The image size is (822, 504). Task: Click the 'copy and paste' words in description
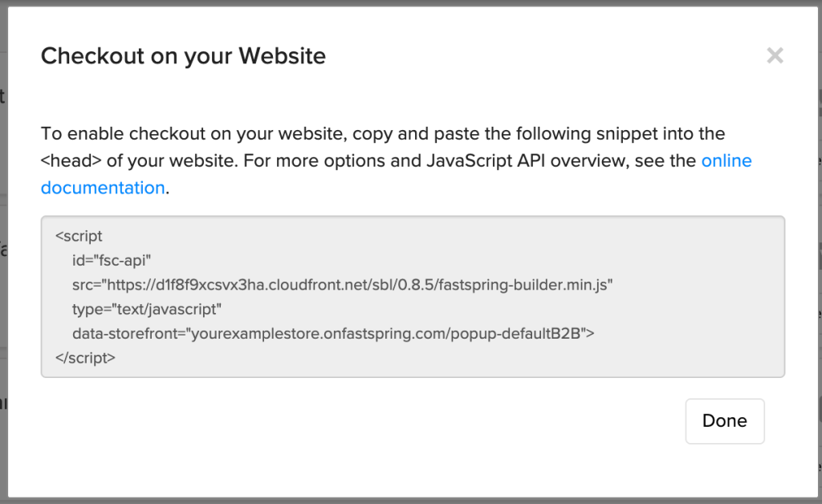click(x=417, y=133)
